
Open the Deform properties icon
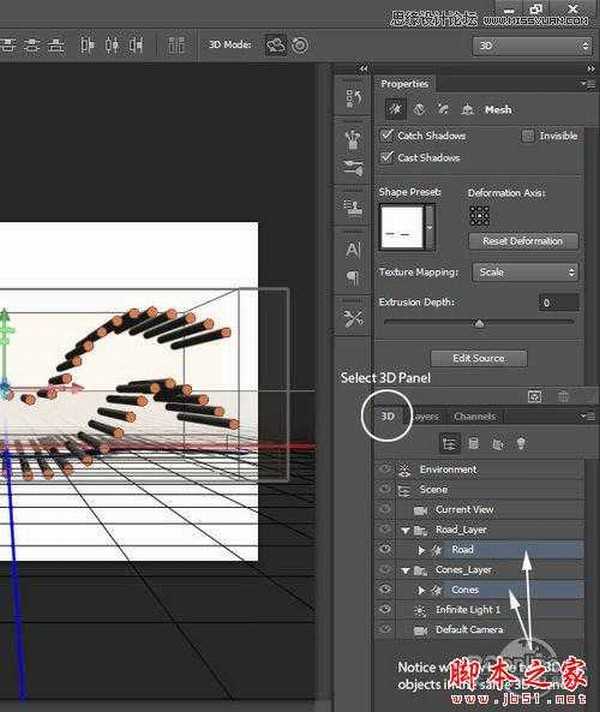418,109
